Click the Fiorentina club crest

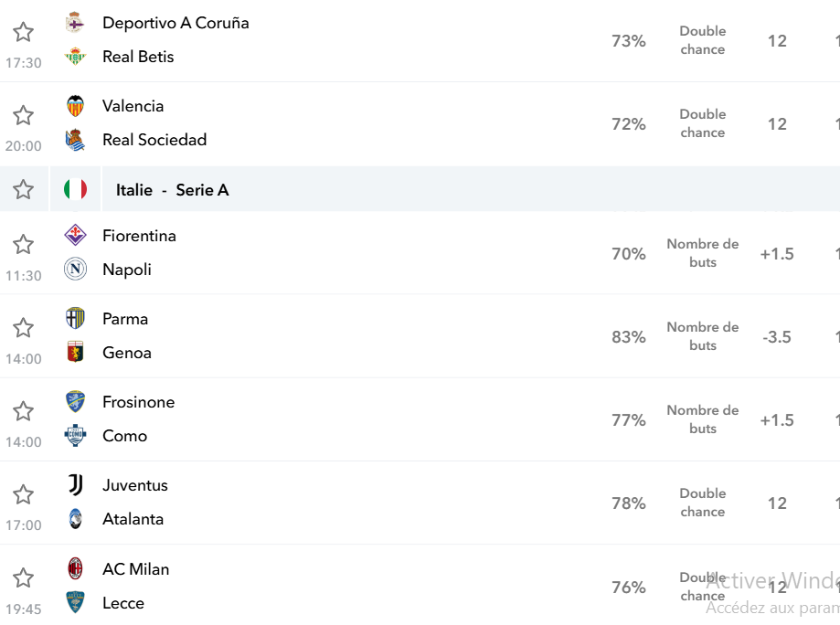(x=75, y=235)
